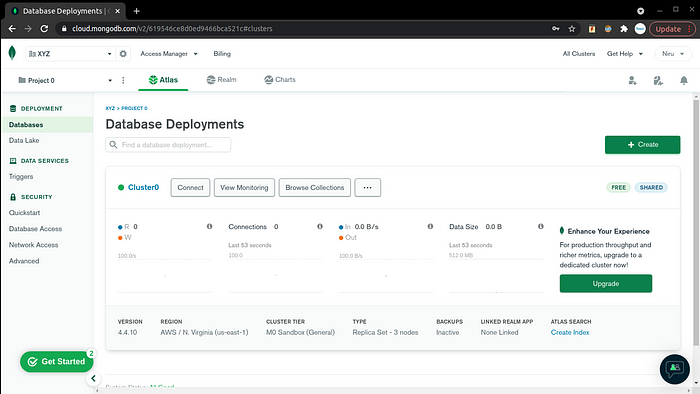Expand the Access Manager menu
Viewport: 700px width, 394px height.
[169, 54]
